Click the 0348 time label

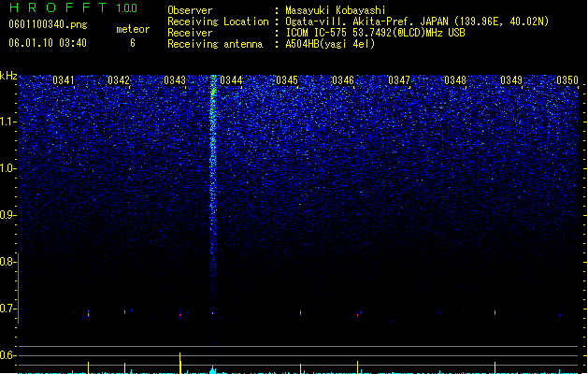(x=455, y=80)
